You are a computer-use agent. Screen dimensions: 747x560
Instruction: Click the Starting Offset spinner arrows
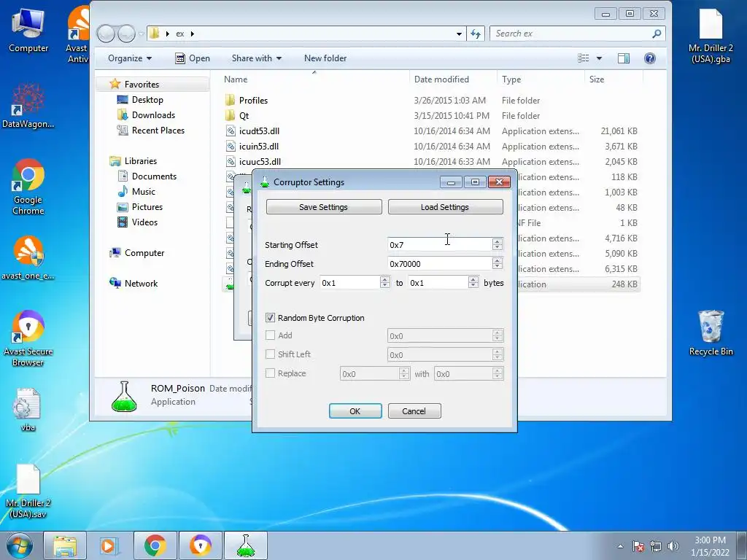pos(498,244)
